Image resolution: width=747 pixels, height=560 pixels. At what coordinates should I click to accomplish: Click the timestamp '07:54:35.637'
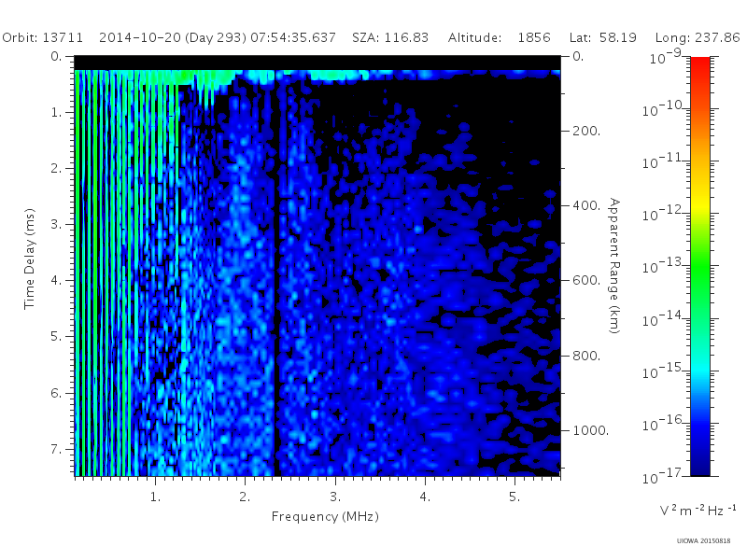pos(293,37)
